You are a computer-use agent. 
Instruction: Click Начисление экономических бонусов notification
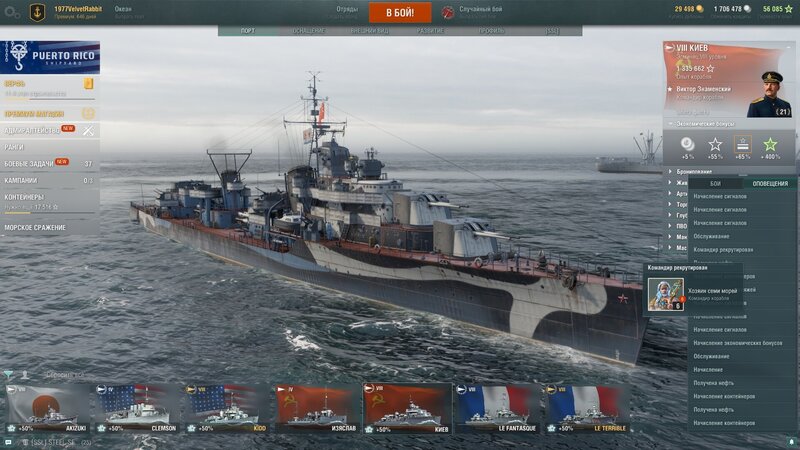[x=738, y=343]
